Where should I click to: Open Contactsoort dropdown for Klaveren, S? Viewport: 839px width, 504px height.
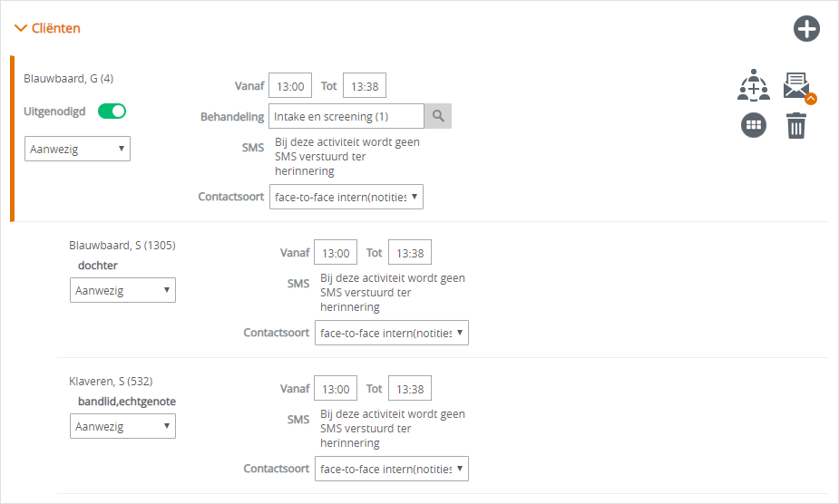[x=392, y=469]
